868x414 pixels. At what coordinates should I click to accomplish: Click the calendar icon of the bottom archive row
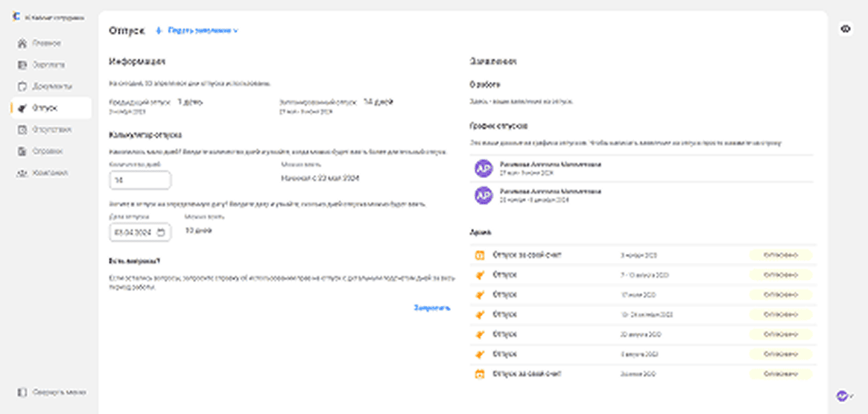point(481,374)
